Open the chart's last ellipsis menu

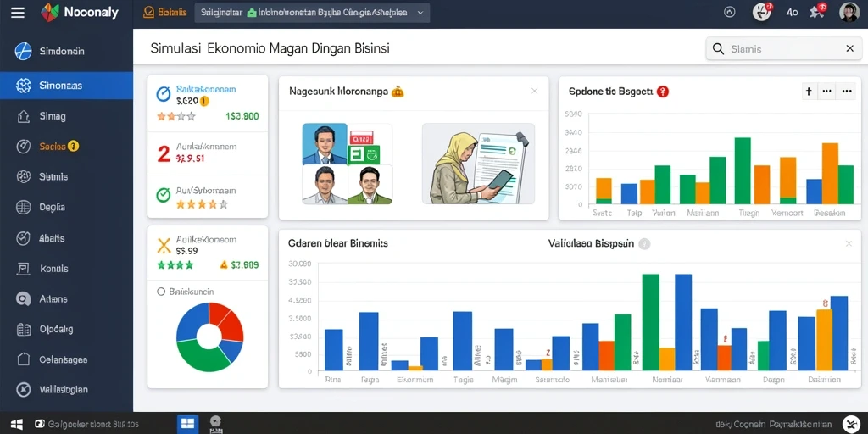(847, 92)
